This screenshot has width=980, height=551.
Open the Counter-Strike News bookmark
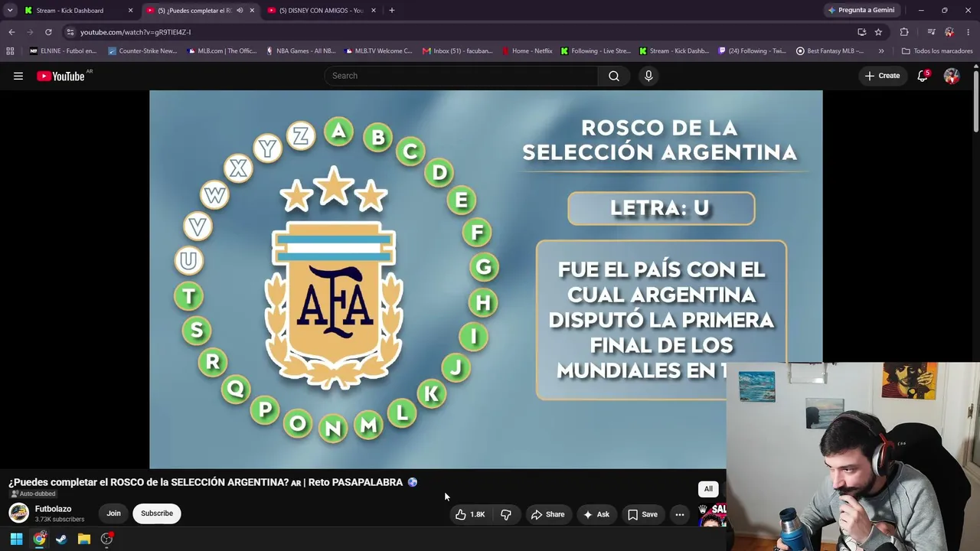(x=142, y=51)
